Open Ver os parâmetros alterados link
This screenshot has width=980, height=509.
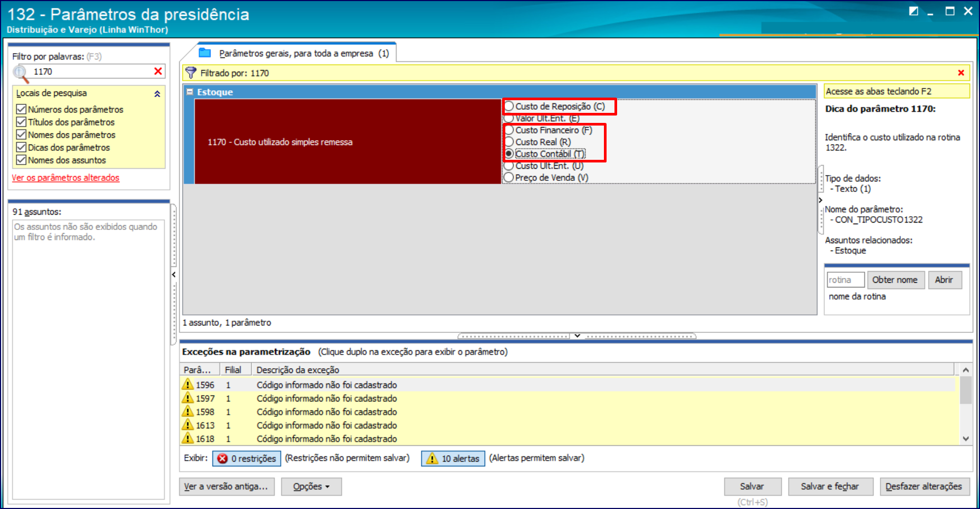tap(65, 178)
